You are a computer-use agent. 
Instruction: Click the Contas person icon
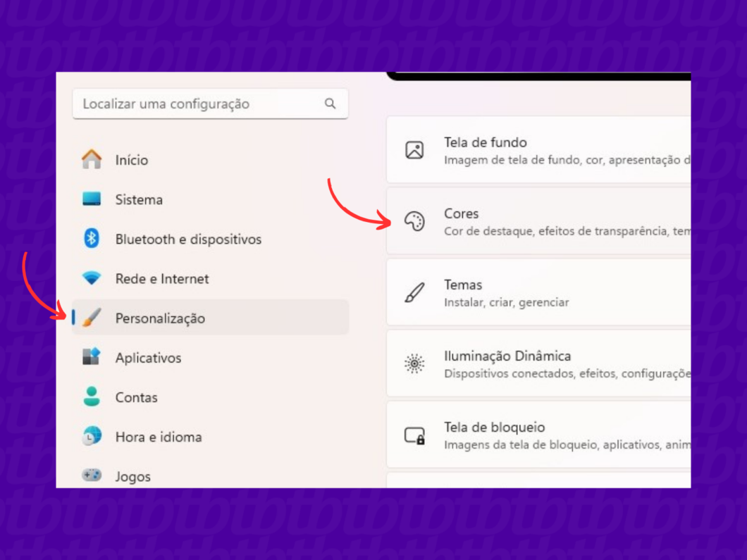92,397
